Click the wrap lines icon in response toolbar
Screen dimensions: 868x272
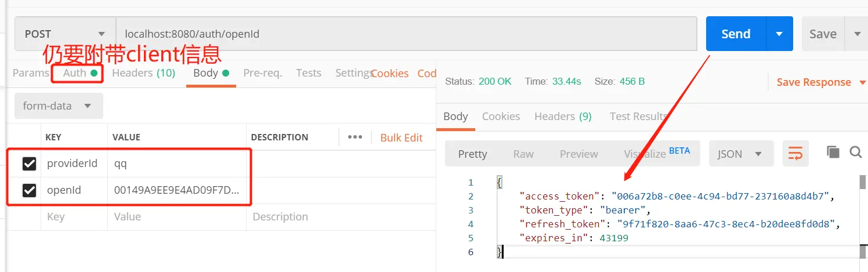coord(795,154)
